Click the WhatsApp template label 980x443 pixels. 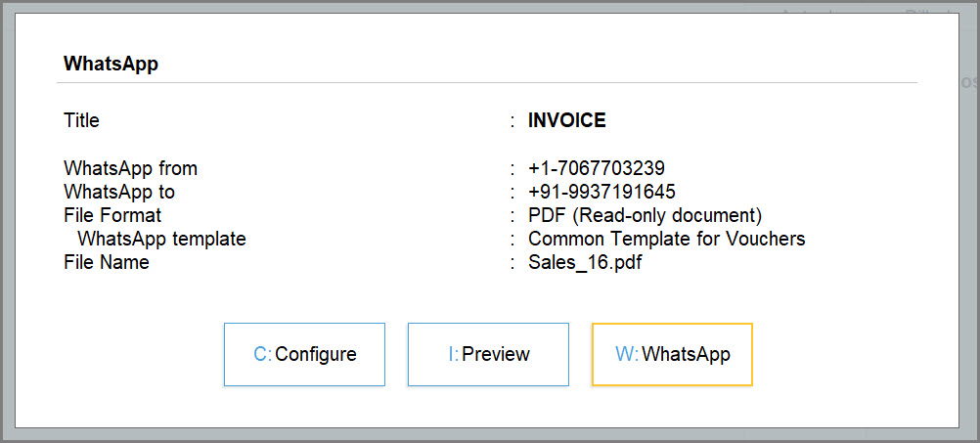(x=162, y=239)
